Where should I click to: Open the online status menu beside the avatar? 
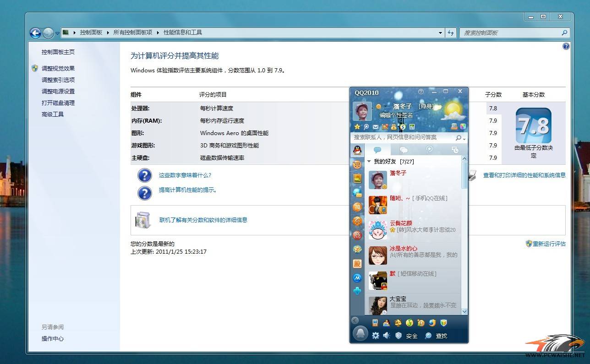(378, 106)
